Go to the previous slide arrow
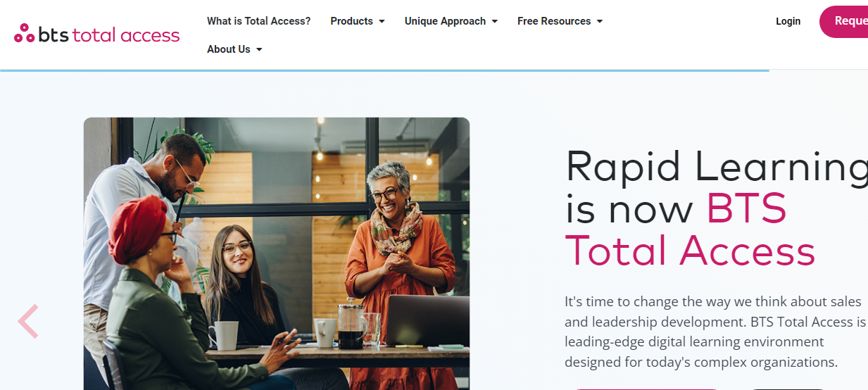The height and width of the screenshot is (390, 868). (x=28, y=322)
